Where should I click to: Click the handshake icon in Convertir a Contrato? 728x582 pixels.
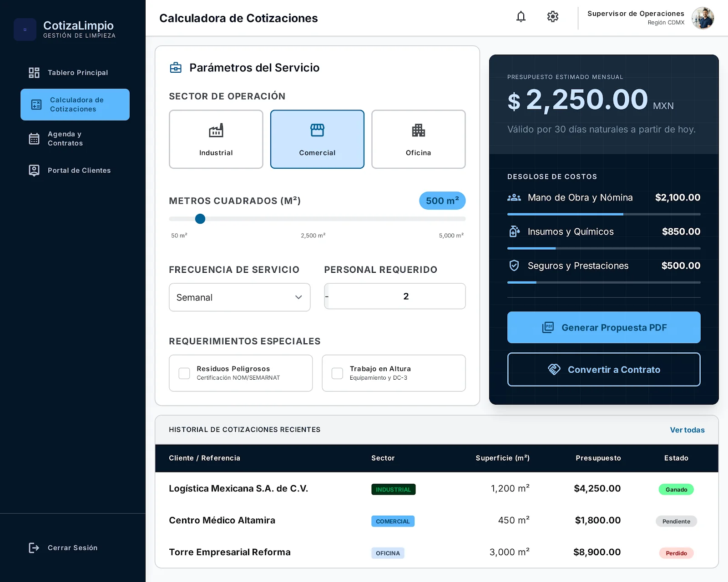554,369
